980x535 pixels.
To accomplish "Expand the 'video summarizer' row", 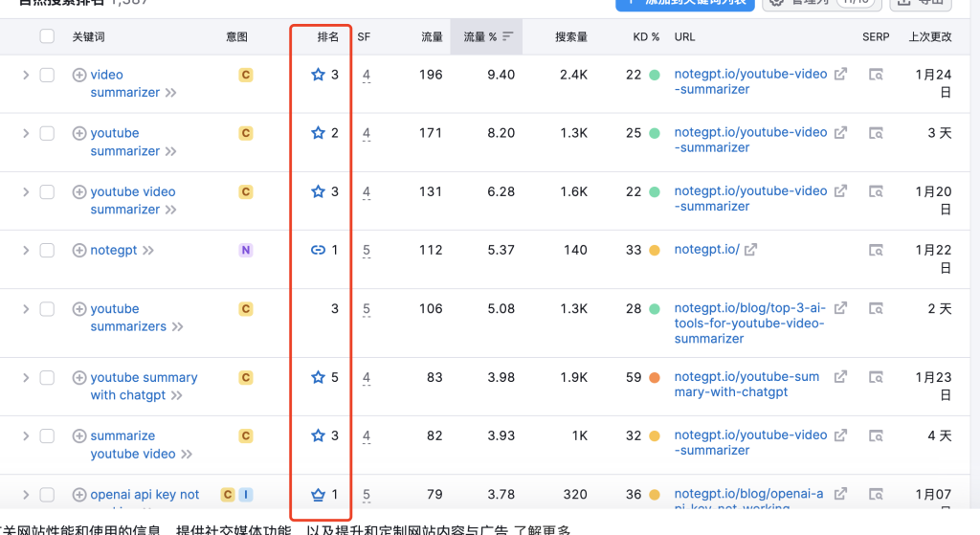I will (x=26, y=75).
